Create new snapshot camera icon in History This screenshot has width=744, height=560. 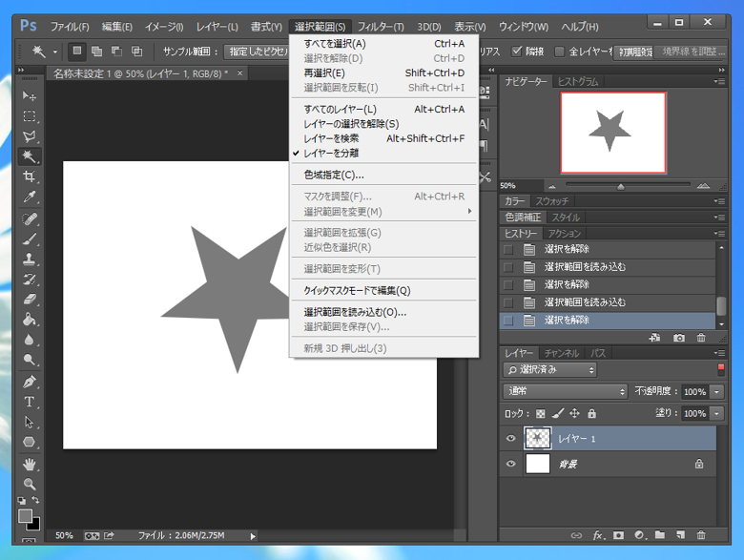pos(679,338)
